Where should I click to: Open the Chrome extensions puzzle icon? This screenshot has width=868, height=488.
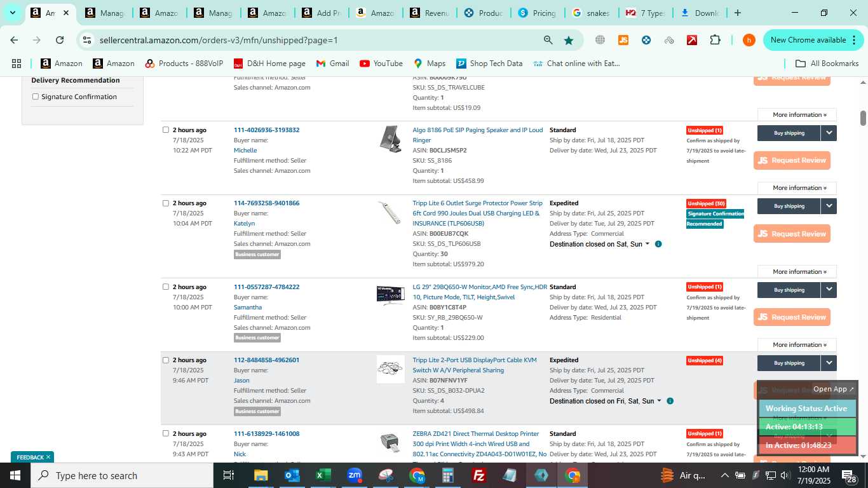(715, 40)
